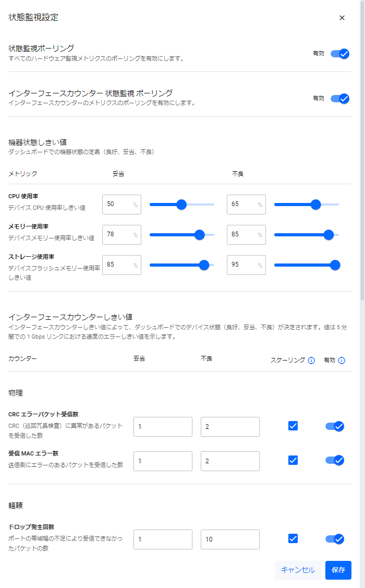The width and height of the screenshot is (365, 588).
Task: Close the 状態監視設定 dialog
Action: [342, 18]
